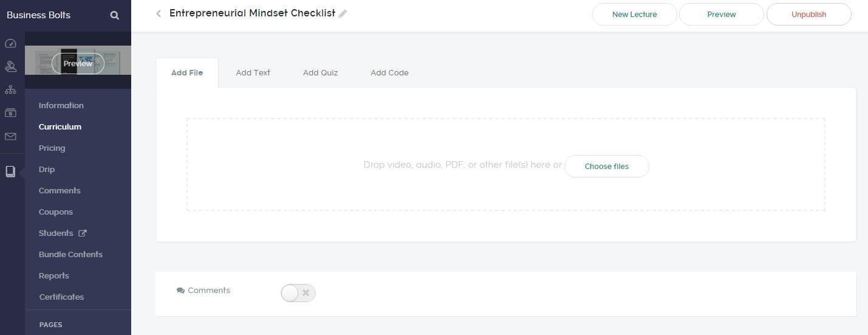Image resolution: width=868 pixels, height=335 pixels.
Task: Click the course thumbnail Preview overlay
Action: tap(78, 63)
